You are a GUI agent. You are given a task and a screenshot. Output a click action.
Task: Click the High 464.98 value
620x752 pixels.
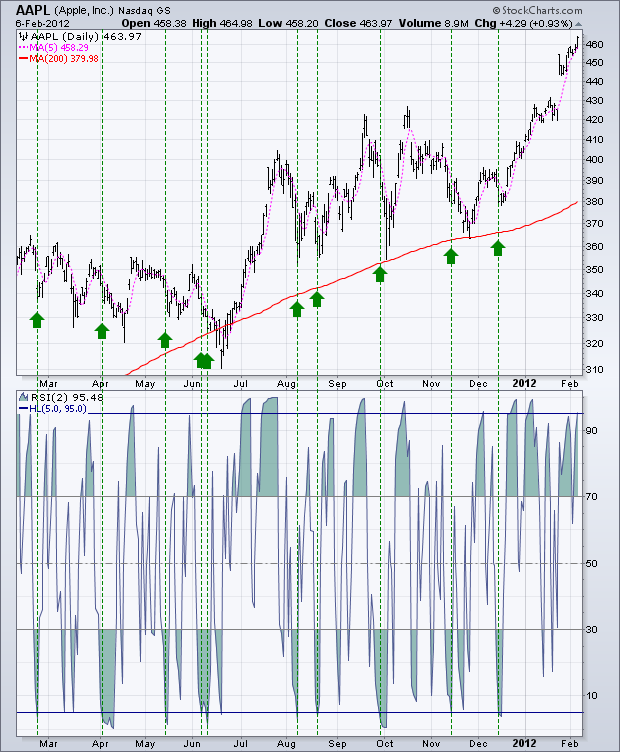click(222, 24)
